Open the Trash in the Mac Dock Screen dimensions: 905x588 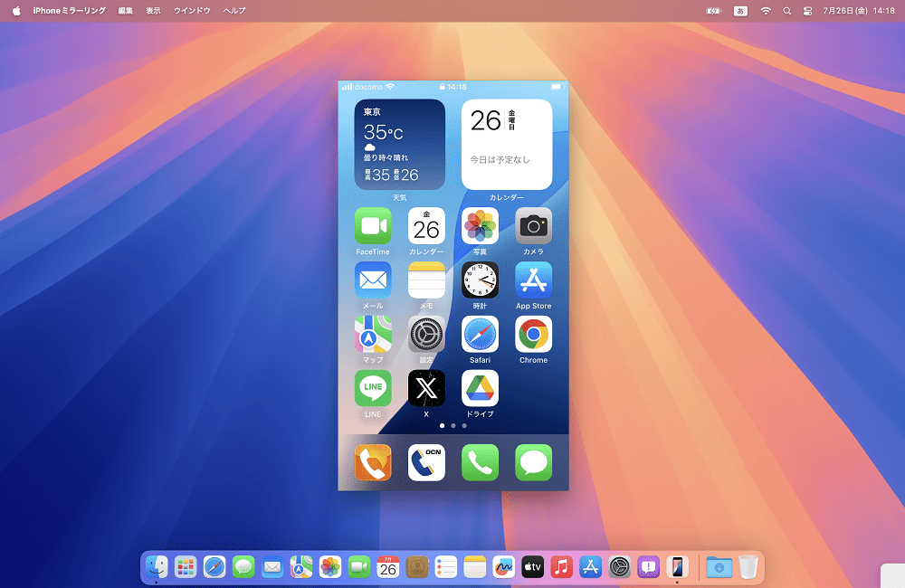[x=748, y=567]
